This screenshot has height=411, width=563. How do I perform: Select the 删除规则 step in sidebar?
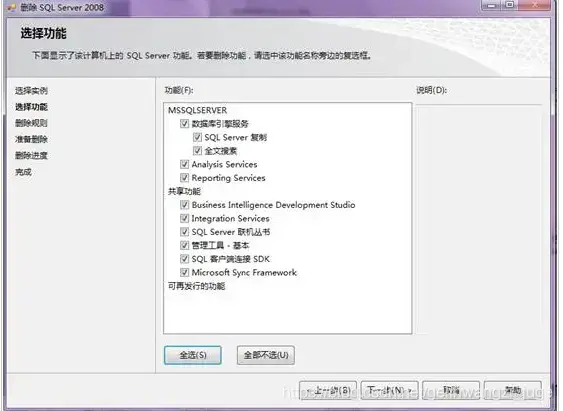click(x=31, y=123)
